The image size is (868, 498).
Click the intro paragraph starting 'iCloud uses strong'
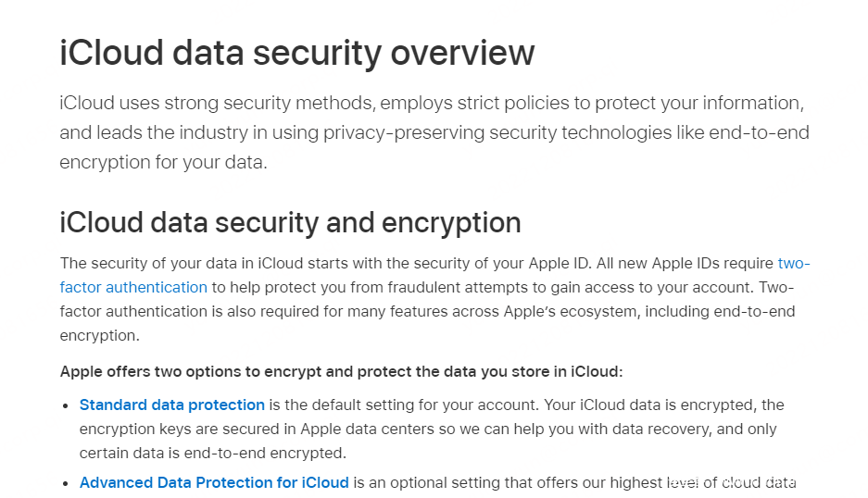point(434,132)
